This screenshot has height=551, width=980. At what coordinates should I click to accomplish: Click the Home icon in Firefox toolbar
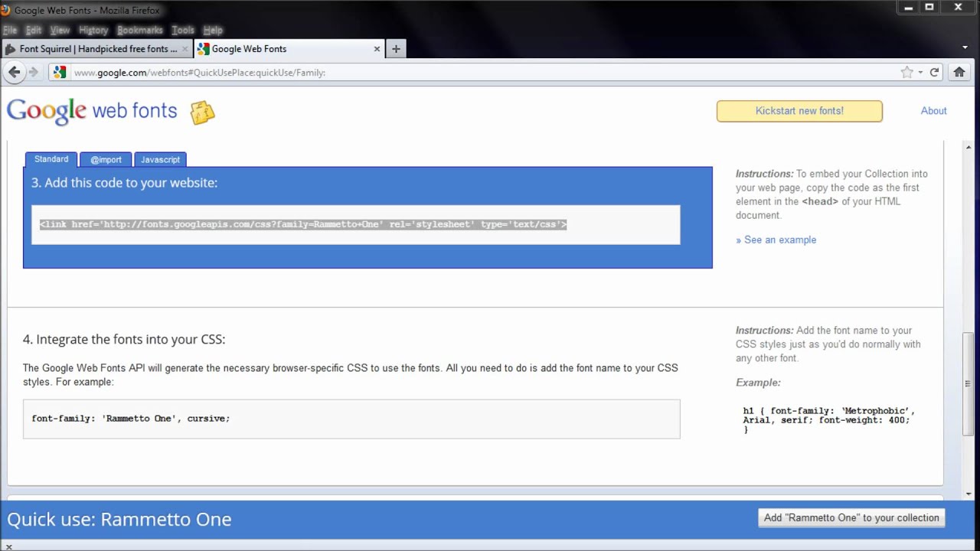coord(959,72)
